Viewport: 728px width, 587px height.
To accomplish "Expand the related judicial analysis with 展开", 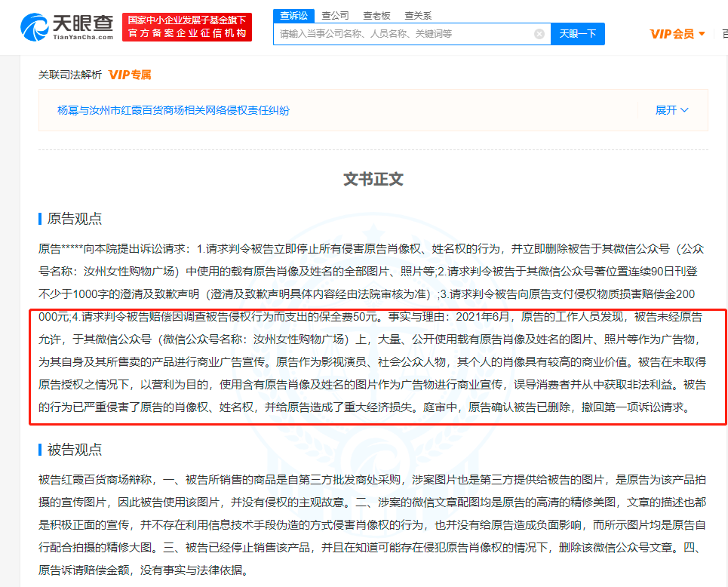I will point(671,110).
